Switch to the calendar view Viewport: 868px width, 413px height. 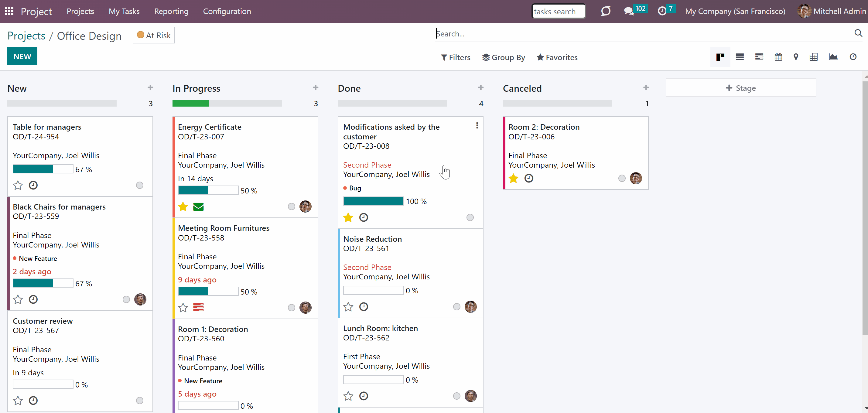(778, 57)
